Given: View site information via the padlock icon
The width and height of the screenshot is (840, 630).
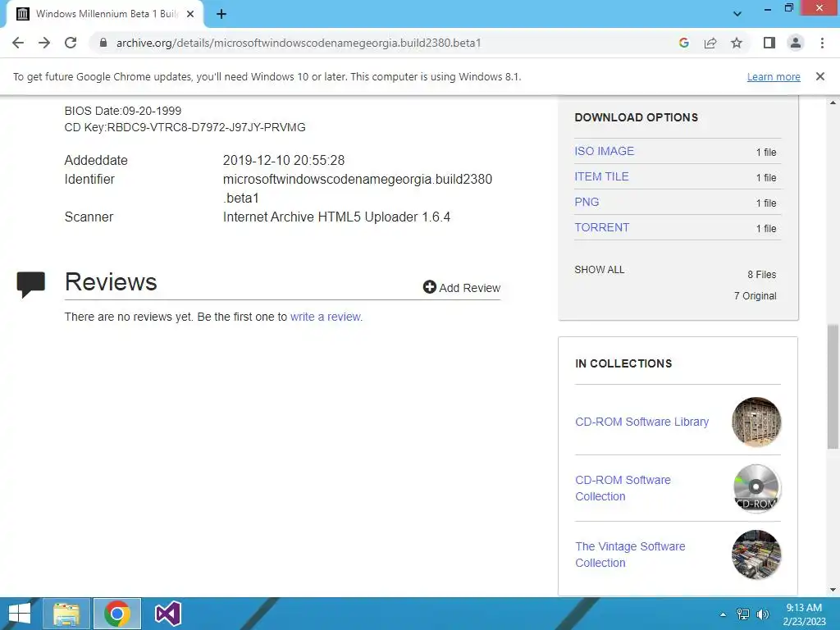Looking at the screenshot, I should pyautogui.click(x=103, y=43).
